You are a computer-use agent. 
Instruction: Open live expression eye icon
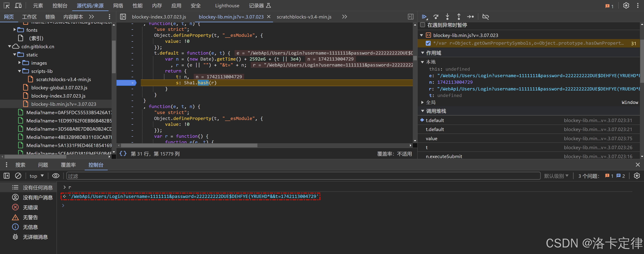point(55,176)
